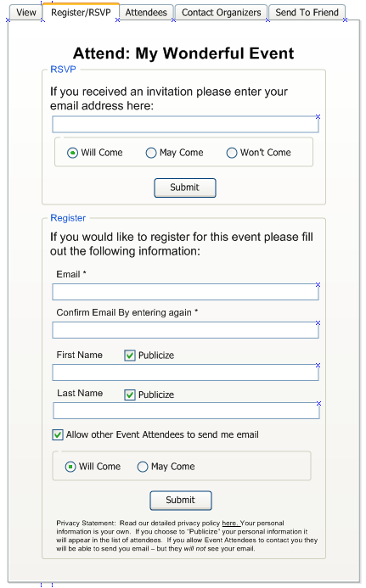The image size is (366, 588).
Task: Click the Last Name text field
Action: (x=186, y=411)
